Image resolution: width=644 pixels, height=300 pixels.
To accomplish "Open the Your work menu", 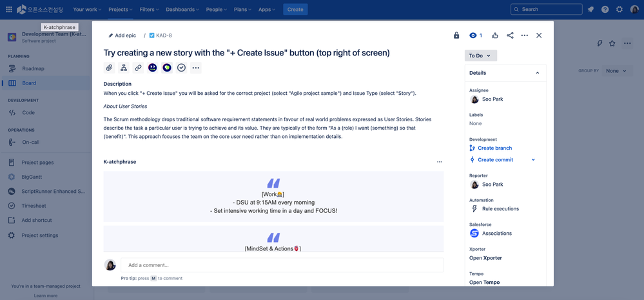I will (86, 10).
